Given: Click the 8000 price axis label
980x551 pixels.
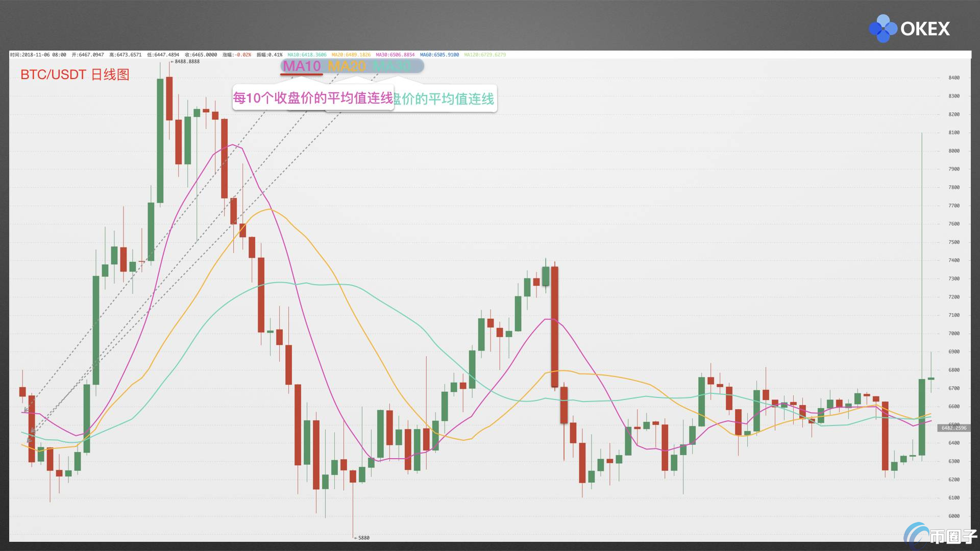Looking at the screenshot, I should 954,151.
